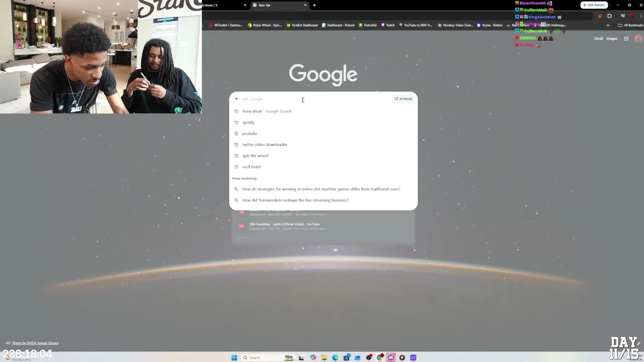
Task: Open Photo by NASA Image Library link
Action: tap(35, 343)
